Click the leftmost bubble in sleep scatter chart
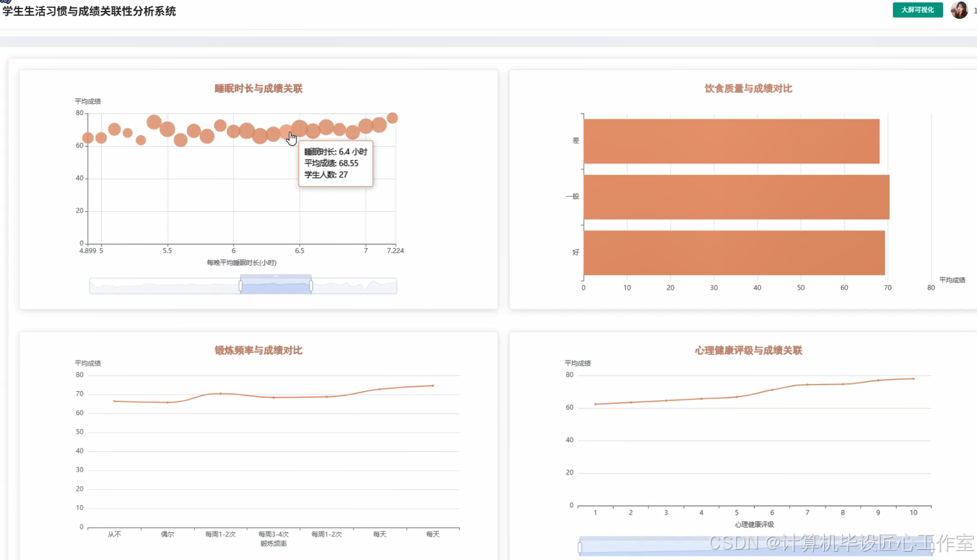Viewport: 977px width, 560px height. 88,138
